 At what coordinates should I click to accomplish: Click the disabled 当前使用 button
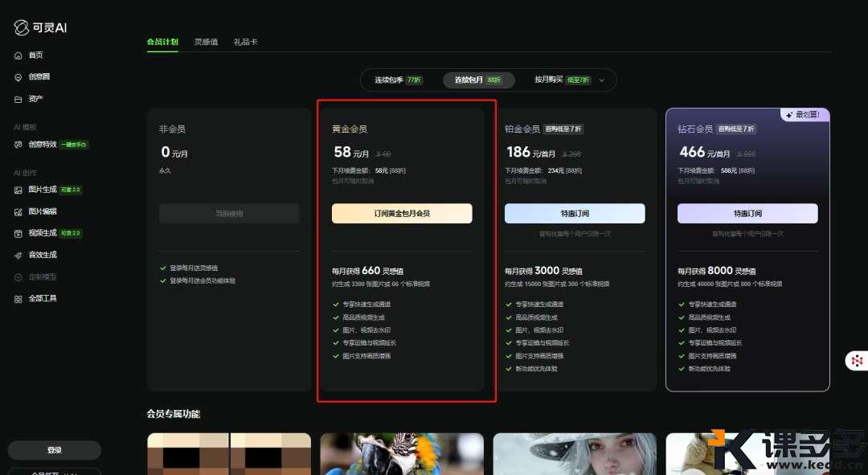point(229,213)
